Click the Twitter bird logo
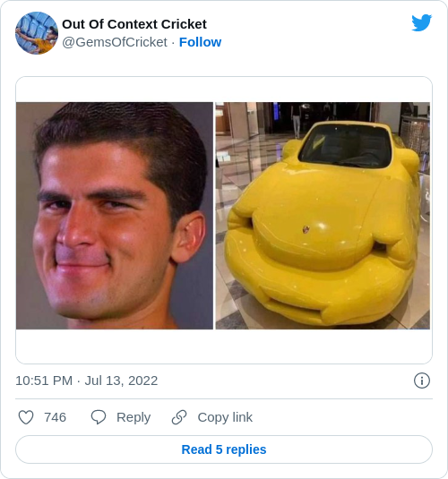 [x=421, y=22]
